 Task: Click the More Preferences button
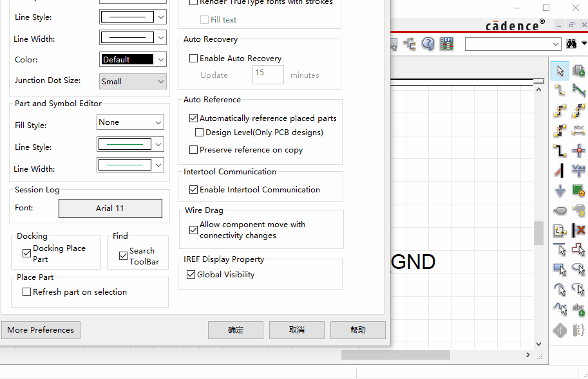point(41,330)
